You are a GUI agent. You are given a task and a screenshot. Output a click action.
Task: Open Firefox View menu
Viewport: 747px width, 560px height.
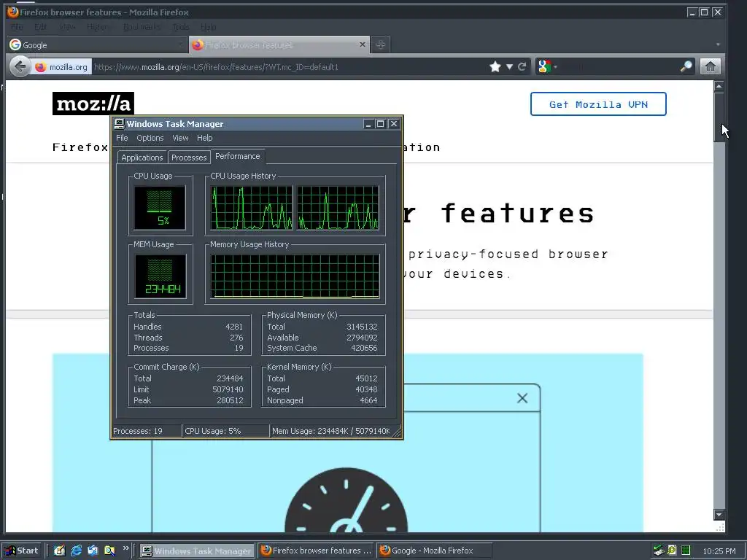(67, 27)
